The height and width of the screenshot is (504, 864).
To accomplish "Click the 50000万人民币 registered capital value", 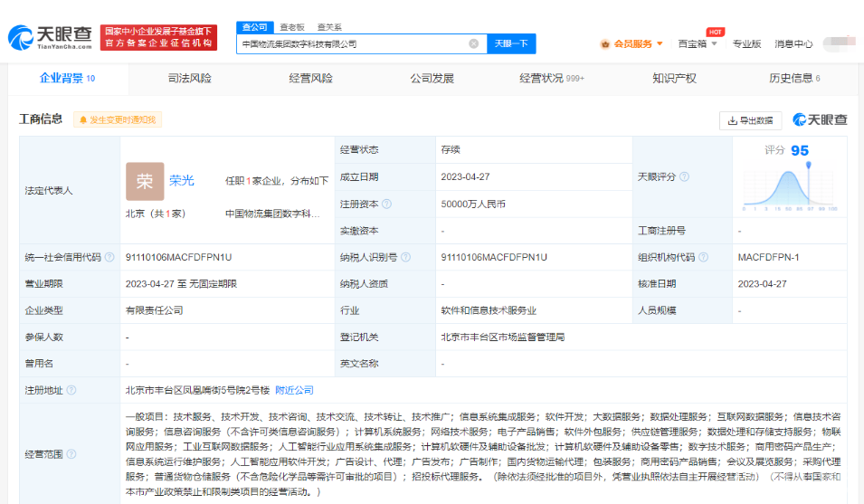I will [473, 204].
